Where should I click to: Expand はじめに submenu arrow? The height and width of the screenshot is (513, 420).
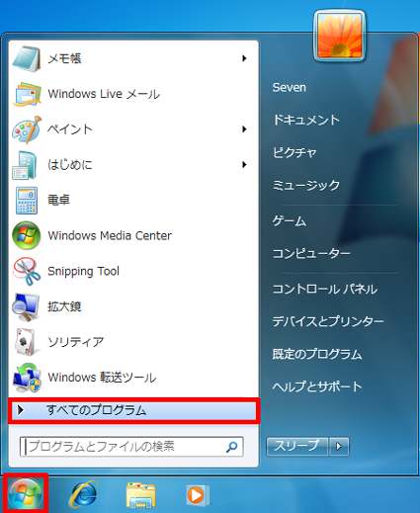tap(244, 164)
